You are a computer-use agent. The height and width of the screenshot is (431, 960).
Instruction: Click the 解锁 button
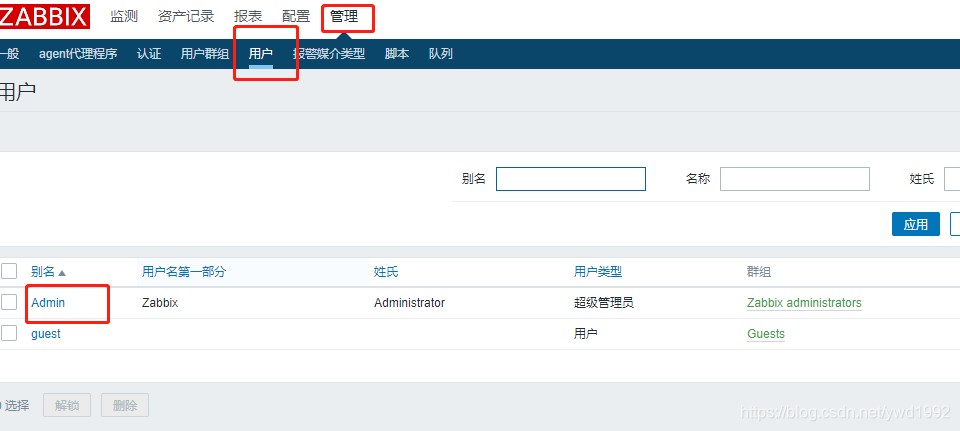pos(67,405)
